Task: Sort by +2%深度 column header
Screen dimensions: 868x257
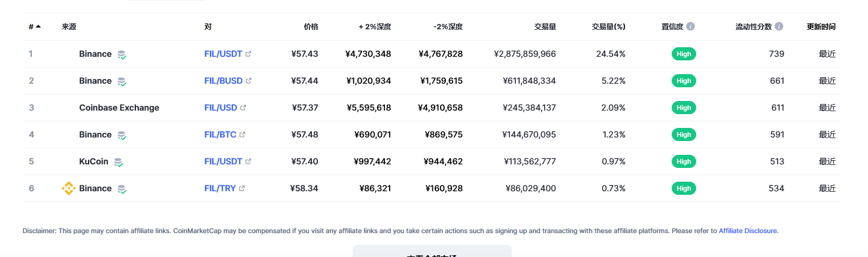Action: click(x=375, y=27)
